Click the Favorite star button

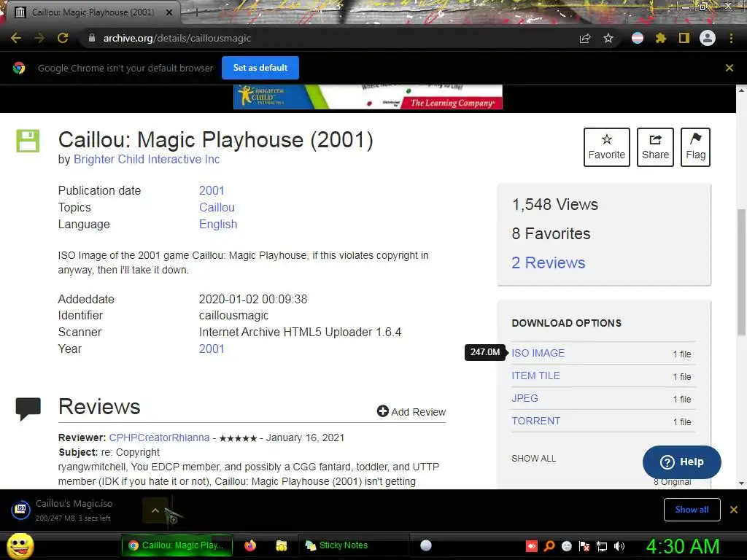tap(606, 147)
